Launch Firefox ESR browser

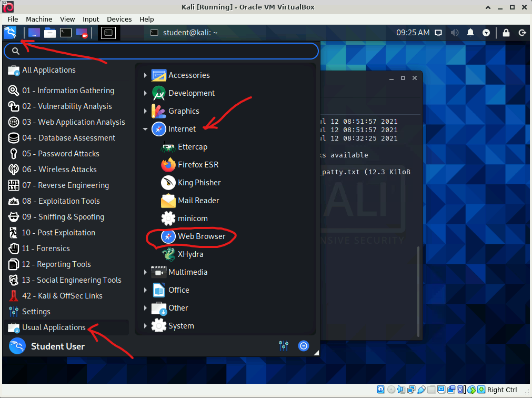[190, 165]
